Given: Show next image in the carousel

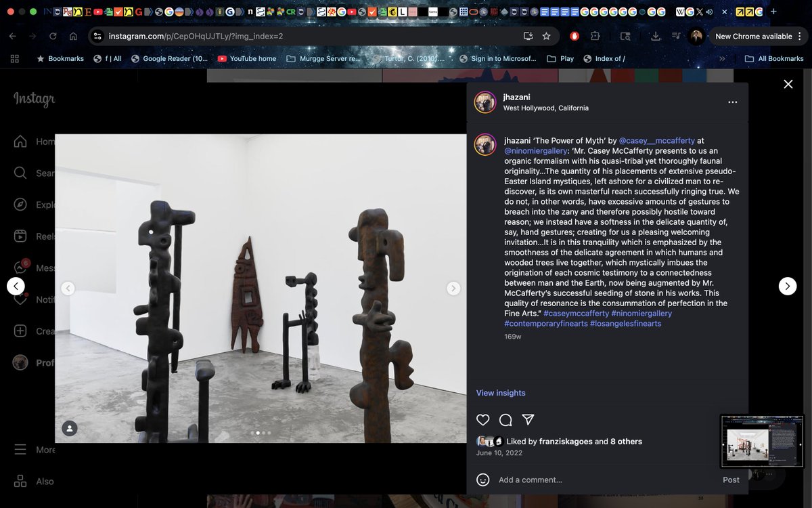Looking at the screenshot, I should 453,289.
